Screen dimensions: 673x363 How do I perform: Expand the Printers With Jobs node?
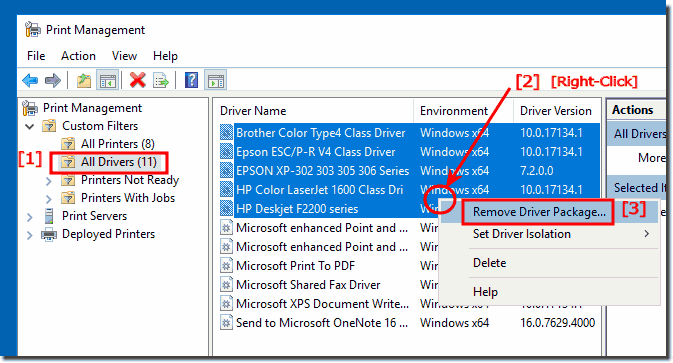49,199
